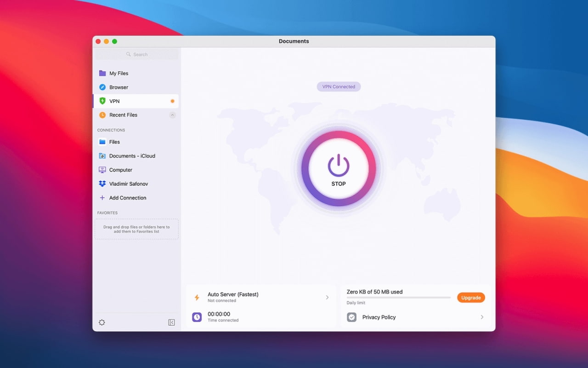Click the Search field in the sidebar
588x368 pixels.
tap(136, 54)
